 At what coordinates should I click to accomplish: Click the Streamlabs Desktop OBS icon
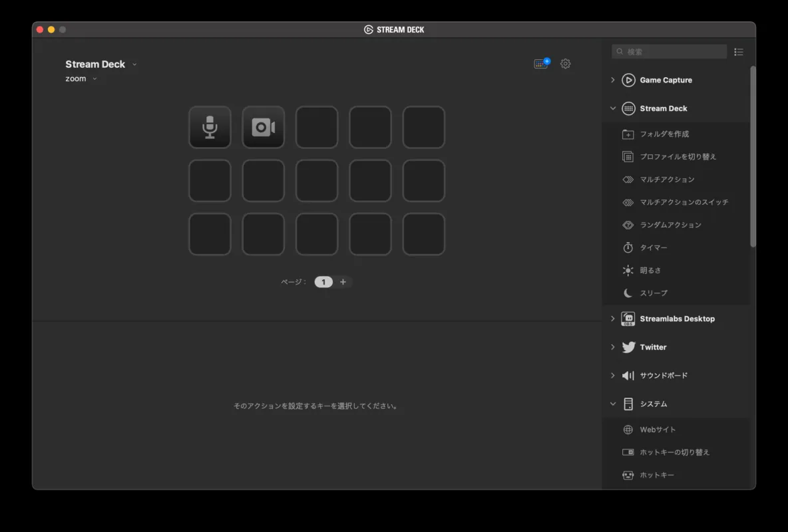628,319
